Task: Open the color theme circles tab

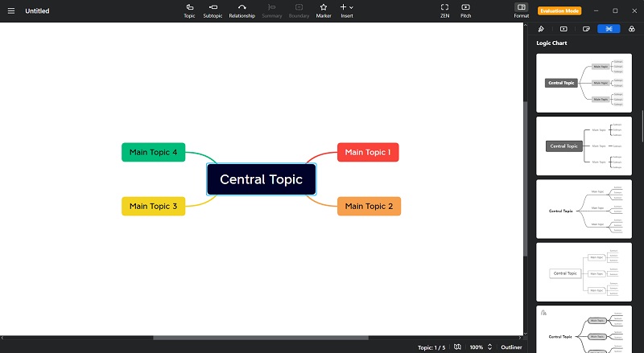Action: pyautogui.click(x=632, y=29)
